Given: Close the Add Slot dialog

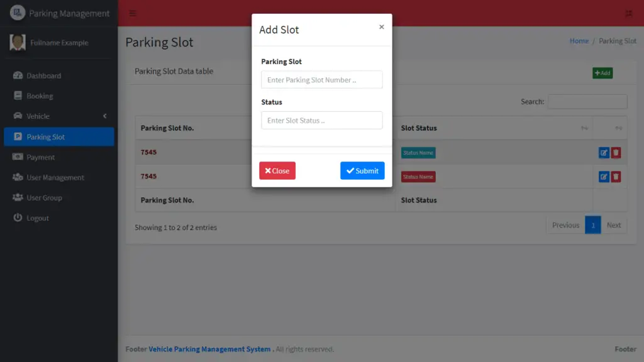Looking at the screenshot, I should (x=277, y=170).
